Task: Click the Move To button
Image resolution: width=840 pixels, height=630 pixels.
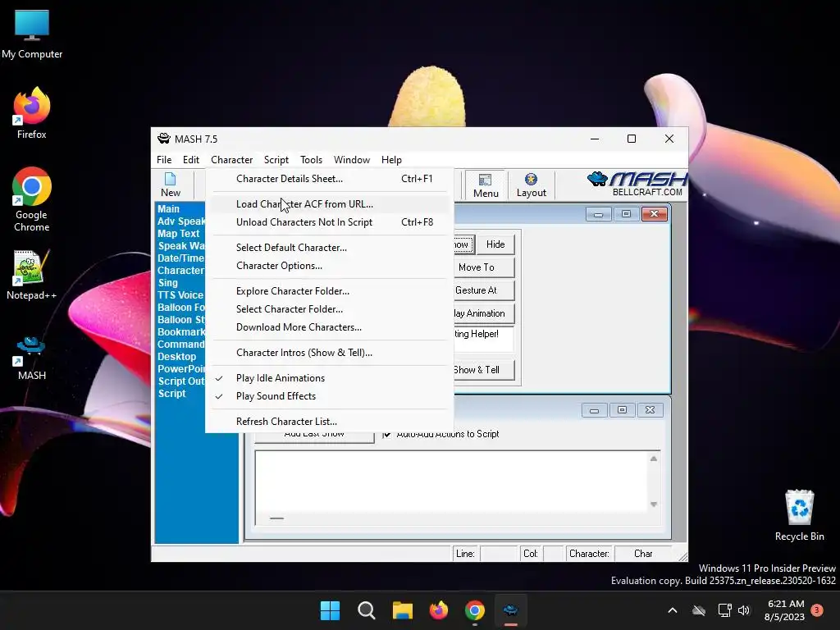Action: coord(484,267)
